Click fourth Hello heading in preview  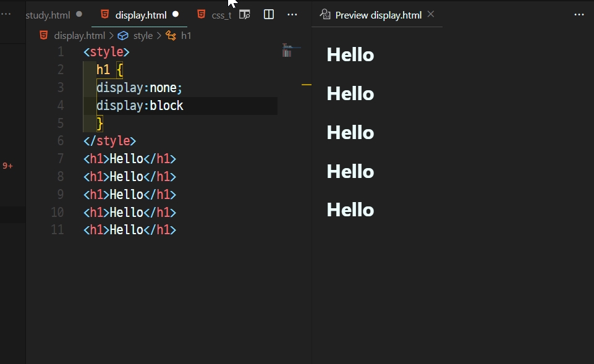click(350, 172)
